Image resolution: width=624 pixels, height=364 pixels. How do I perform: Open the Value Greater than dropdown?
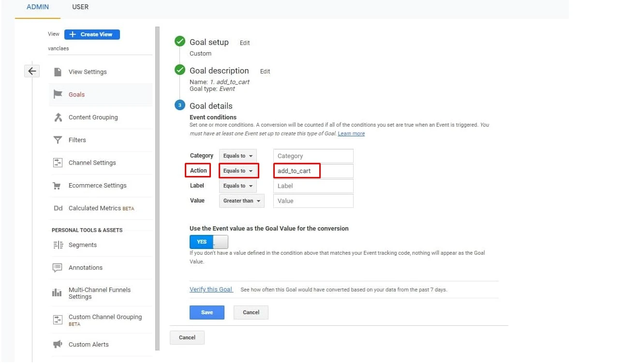(x=241, y=201)
